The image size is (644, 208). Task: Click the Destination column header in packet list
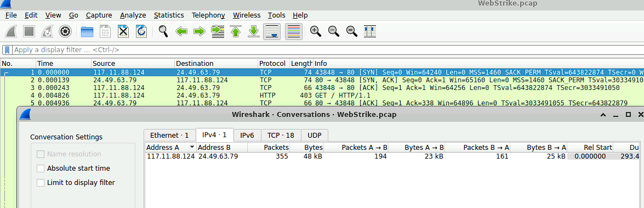click(x=216, y=63)
